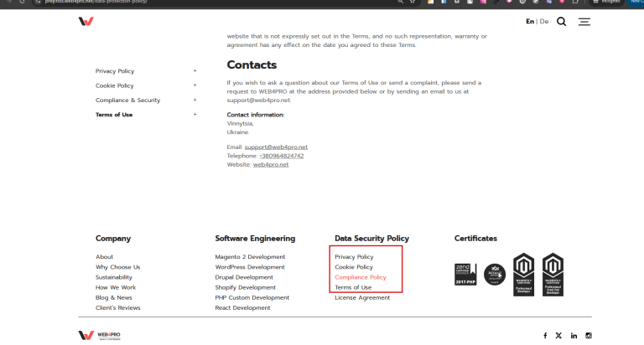Open WordPress Development link

click(x=250, y=267)
